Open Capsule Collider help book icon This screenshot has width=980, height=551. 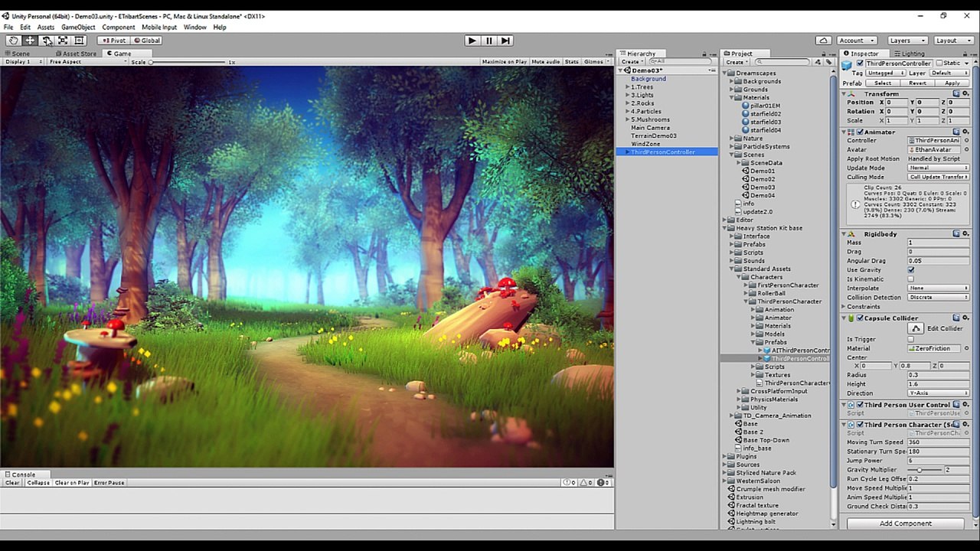click(956, 318)
